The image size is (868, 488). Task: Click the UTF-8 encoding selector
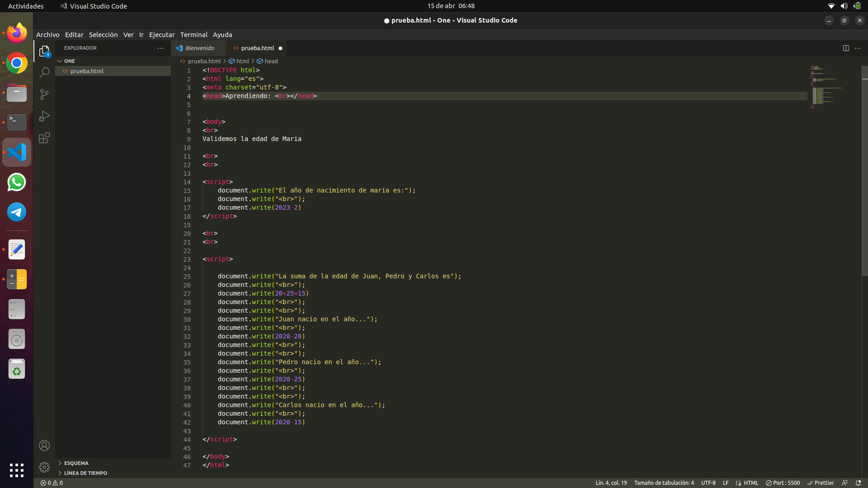pyautogui.click(x=708, y=483)
